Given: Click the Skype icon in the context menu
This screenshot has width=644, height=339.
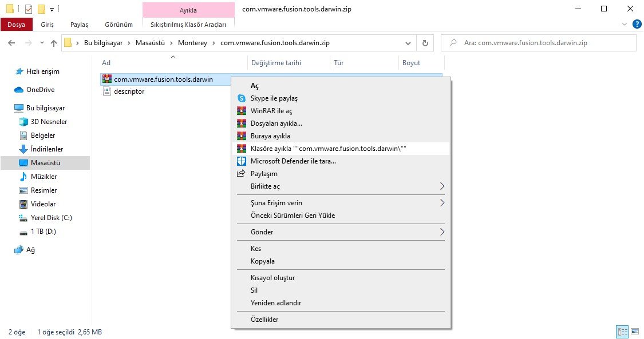Looking at the screenshot, I should (x=242, y=98).
